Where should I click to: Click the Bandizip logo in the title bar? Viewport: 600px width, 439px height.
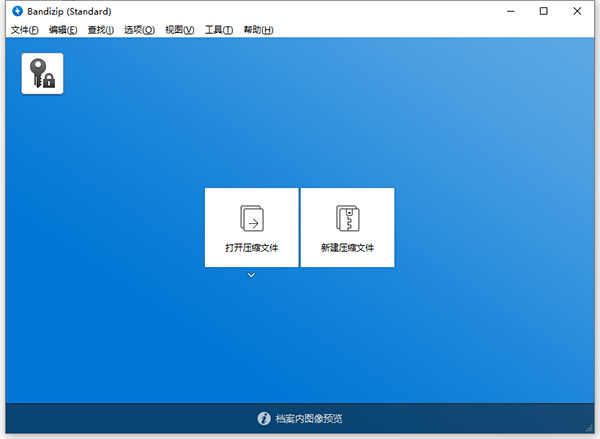click(x=18, y=11)
